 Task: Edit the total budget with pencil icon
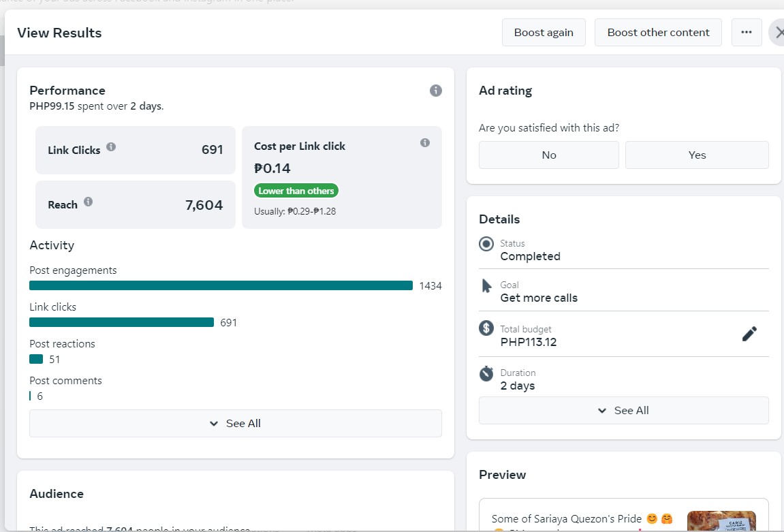(x=749, y=334)
